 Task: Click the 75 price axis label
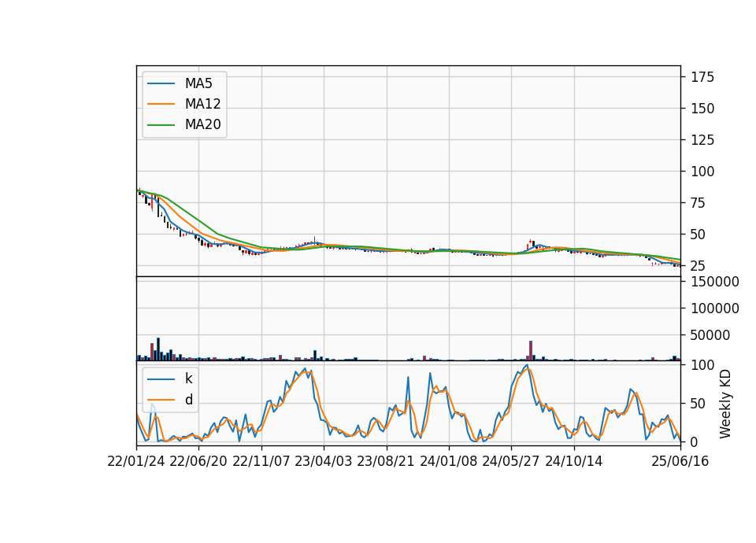pyautogui.click(x=698, y=203)
